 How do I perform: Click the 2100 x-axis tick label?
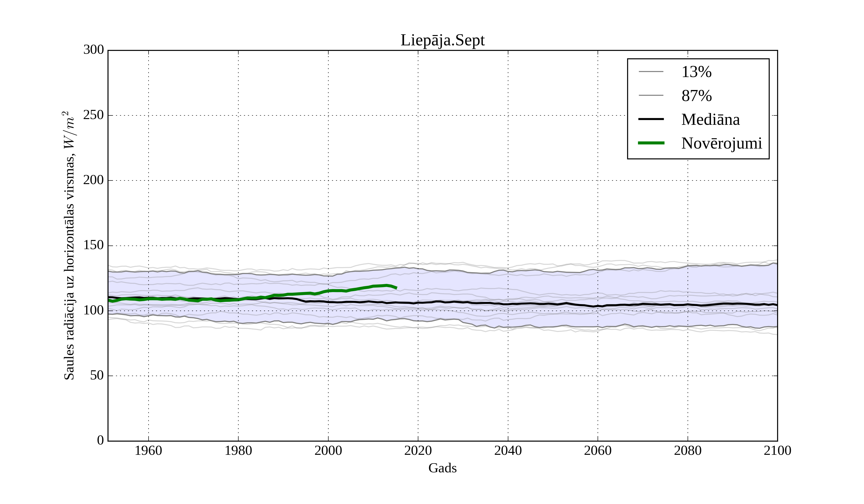pyautogui.click(x=777, y=450)
